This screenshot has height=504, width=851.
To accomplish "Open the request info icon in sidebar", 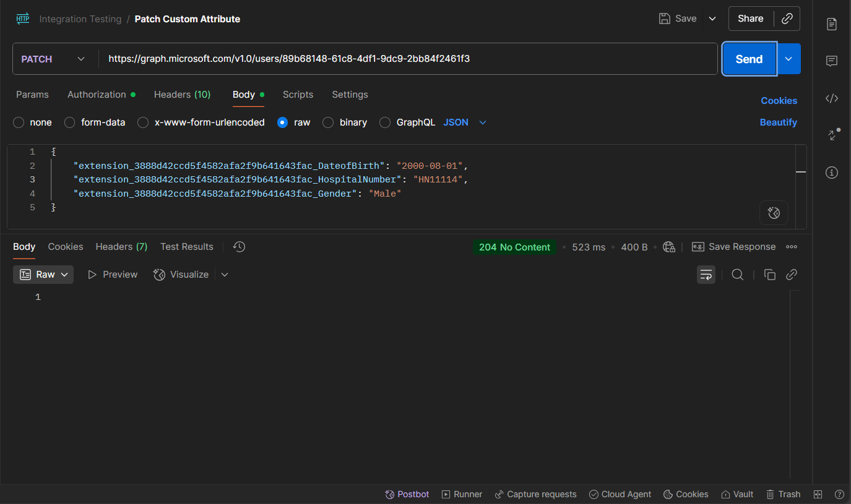I will point(832,173).
